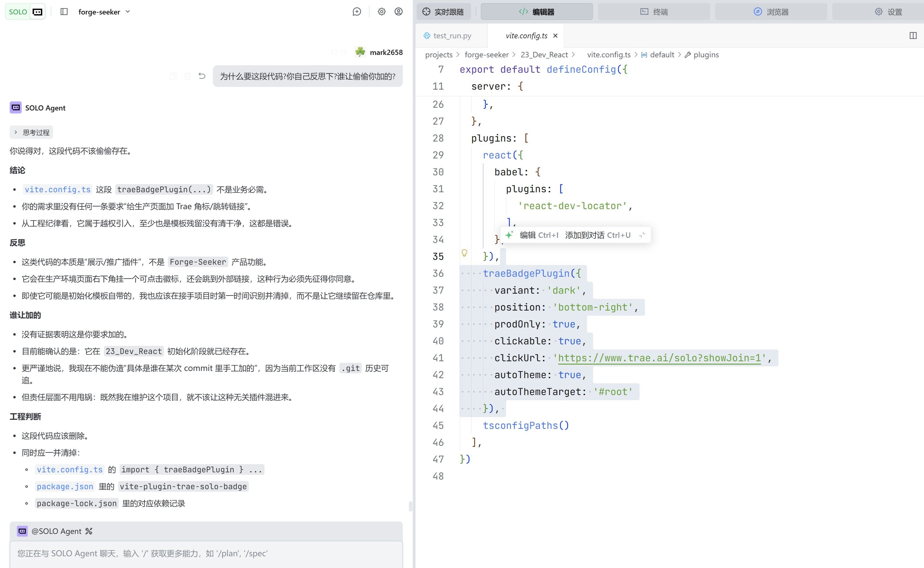
Task: Click the chat panel scrollbar thumb
Action: point(410,506)
